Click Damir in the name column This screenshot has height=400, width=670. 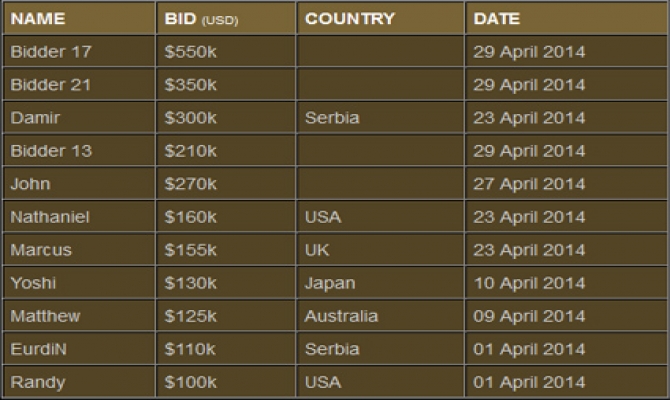[33, 118]
